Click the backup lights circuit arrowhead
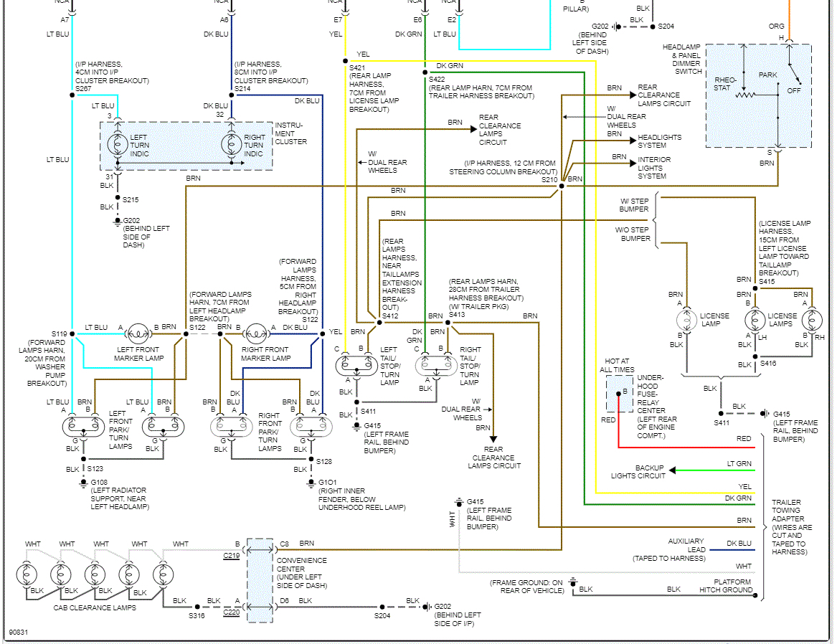 point(673,470)
